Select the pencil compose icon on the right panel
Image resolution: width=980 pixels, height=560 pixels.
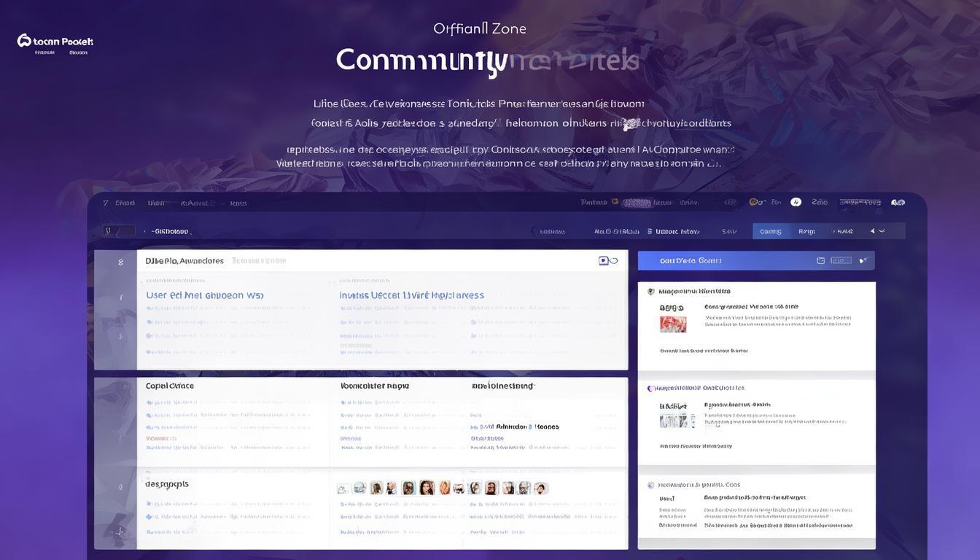(862, 260)
